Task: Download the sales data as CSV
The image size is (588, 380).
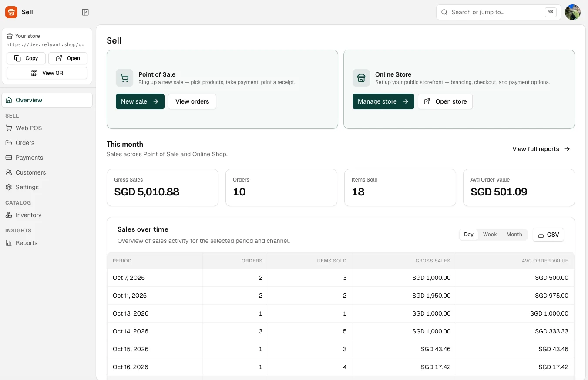Action: 548,235
